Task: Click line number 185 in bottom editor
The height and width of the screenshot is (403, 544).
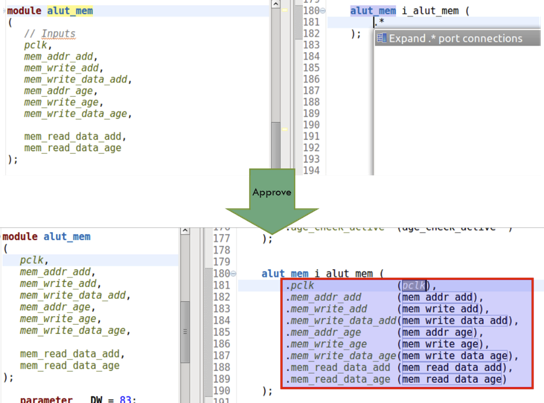Action: (221, 332)
